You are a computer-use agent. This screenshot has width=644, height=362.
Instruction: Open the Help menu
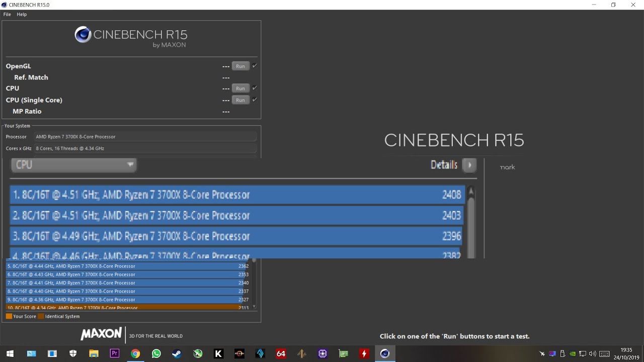pyautogui.click(x=22, y=14)
